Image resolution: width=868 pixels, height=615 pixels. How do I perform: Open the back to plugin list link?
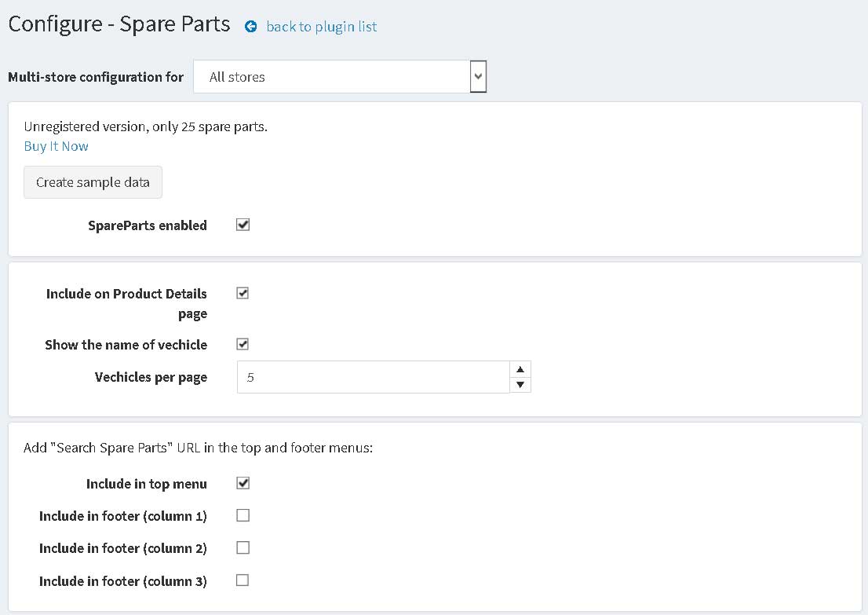coord(322,27)
